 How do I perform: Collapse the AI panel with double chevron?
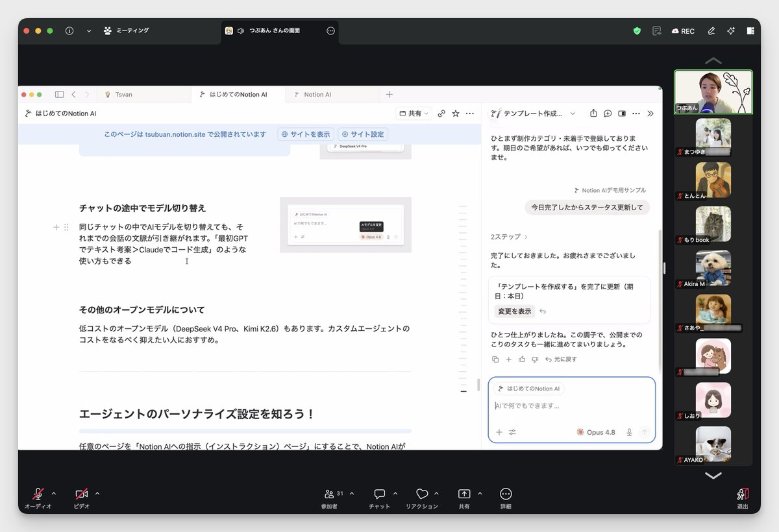coord(650,114)
